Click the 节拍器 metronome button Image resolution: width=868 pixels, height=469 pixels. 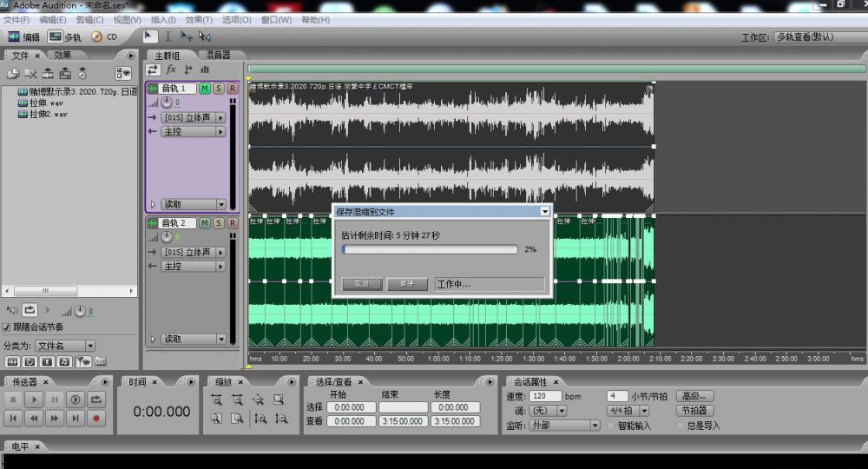(694, 411)
